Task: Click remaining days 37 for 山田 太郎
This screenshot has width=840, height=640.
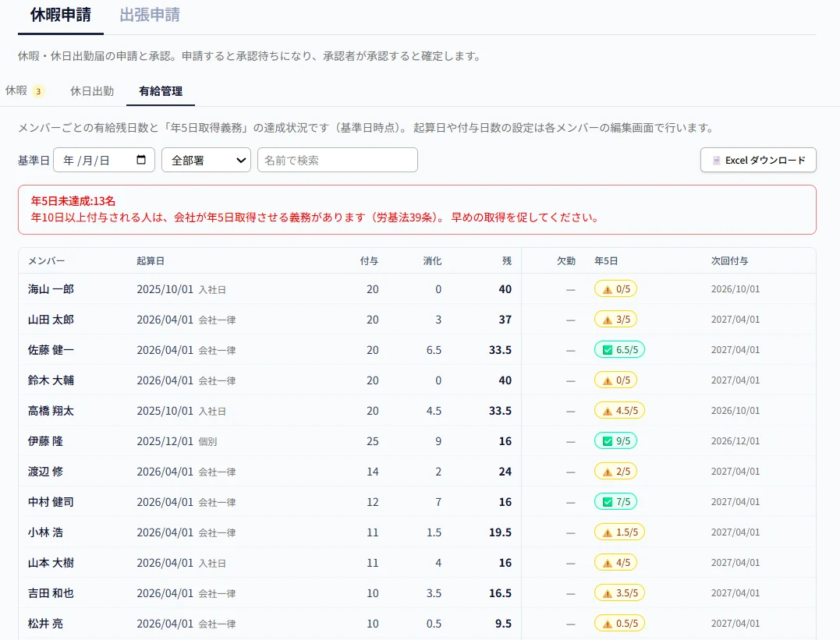Action: click(505, 320)
